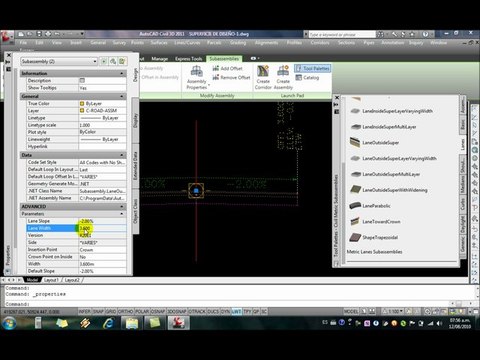Open Internet Explorer from the taskbar
The width and height of the screenshot is (480, 360).
coord(109,323)
